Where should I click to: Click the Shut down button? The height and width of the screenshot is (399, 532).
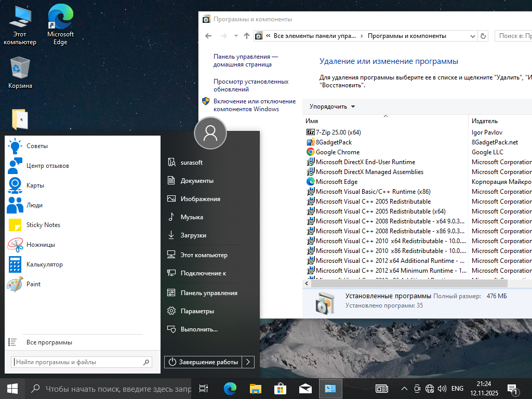pyautogui.click(x=204, y=362)
